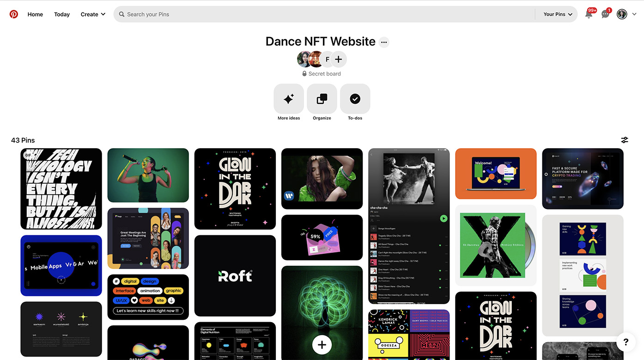Click the Organize pins icon

pyautogui.click(x=322, y=99)
